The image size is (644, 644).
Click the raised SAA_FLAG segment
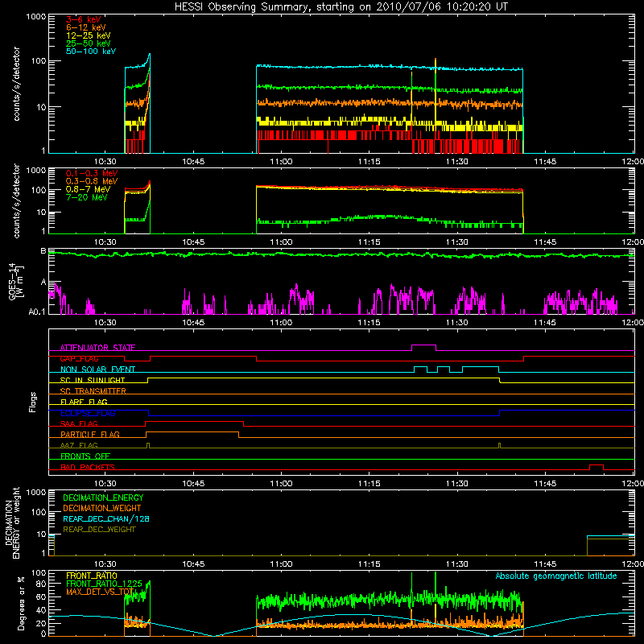coord(194,421)
